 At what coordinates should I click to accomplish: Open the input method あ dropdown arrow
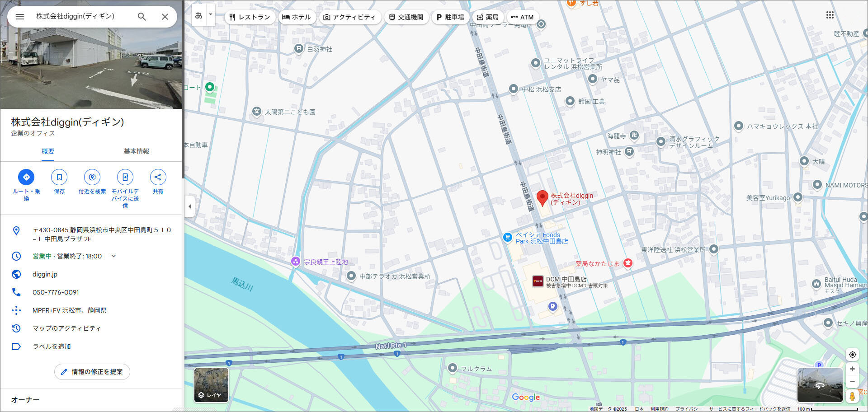click(210, 15)
